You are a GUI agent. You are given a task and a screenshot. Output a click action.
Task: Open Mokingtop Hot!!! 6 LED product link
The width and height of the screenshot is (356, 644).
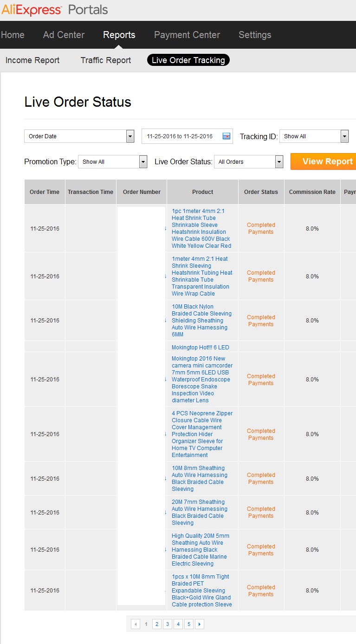click(x=201, y=347)
